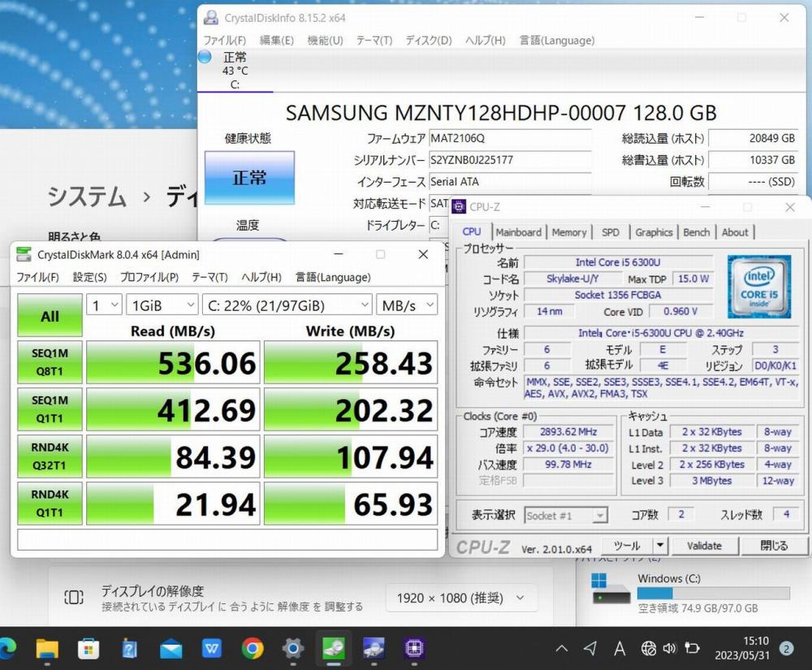Open the Mail app on the taskbar
Viewport: 812px width, 670px height.
pyautogui.click(x=171, y=648)
